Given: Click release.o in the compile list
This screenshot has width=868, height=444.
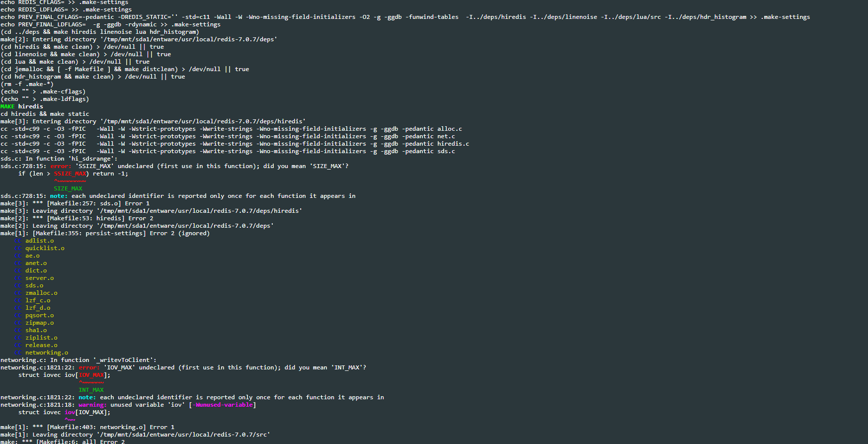Looking at the screenshot, I should tap(41, 345).
